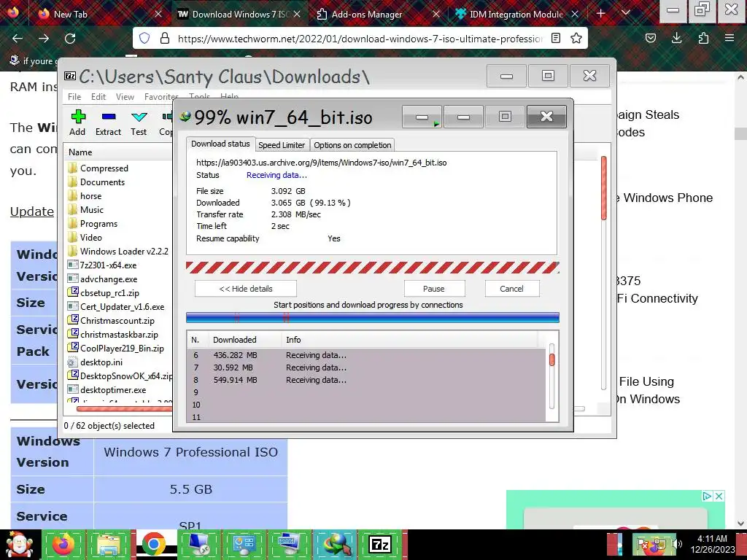The height and width of the screenshot is (560, 747).
Task: Bookmark this page with the star icon
Action: point(576,38)
